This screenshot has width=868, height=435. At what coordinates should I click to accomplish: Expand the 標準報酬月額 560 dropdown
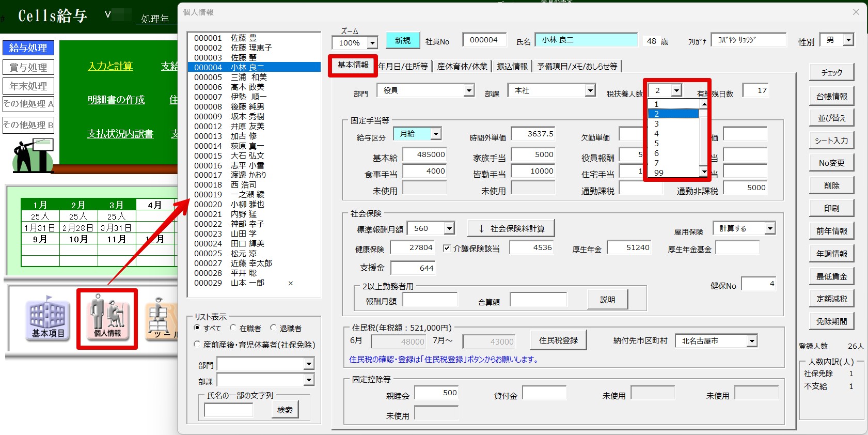point(449,228)
